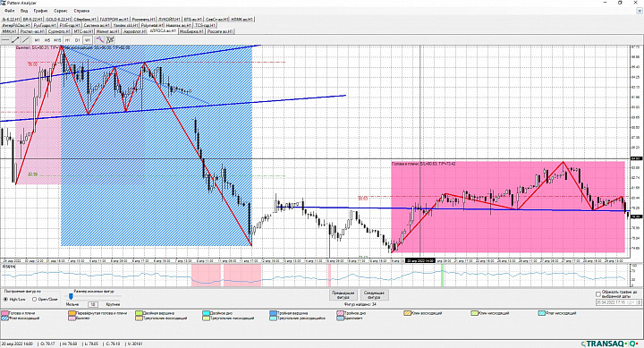This screenshot has height=348, width=644.
Task: Switch chart timeframe to M1
Action: point(38,40)
